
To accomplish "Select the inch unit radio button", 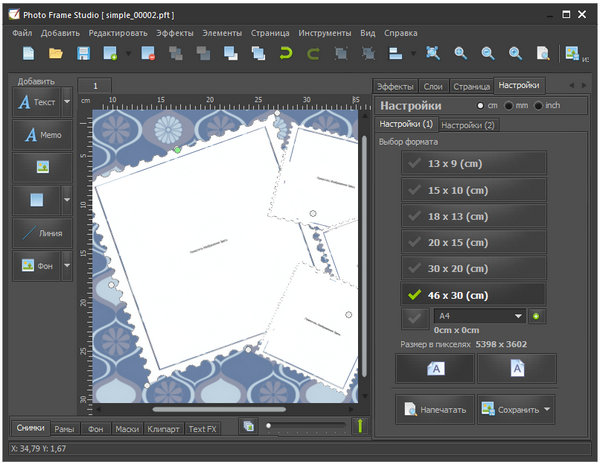I will pos(540,105).
